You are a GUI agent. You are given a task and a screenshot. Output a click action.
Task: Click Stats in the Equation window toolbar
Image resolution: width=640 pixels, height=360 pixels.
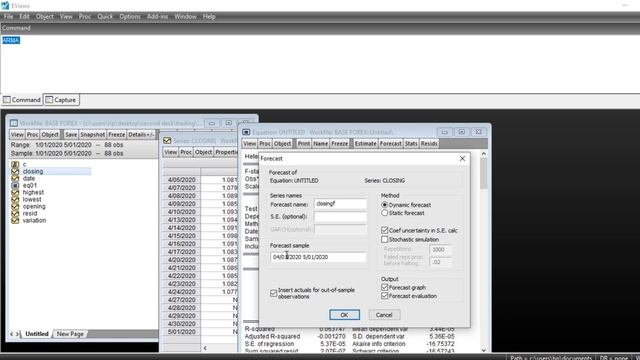411,144
